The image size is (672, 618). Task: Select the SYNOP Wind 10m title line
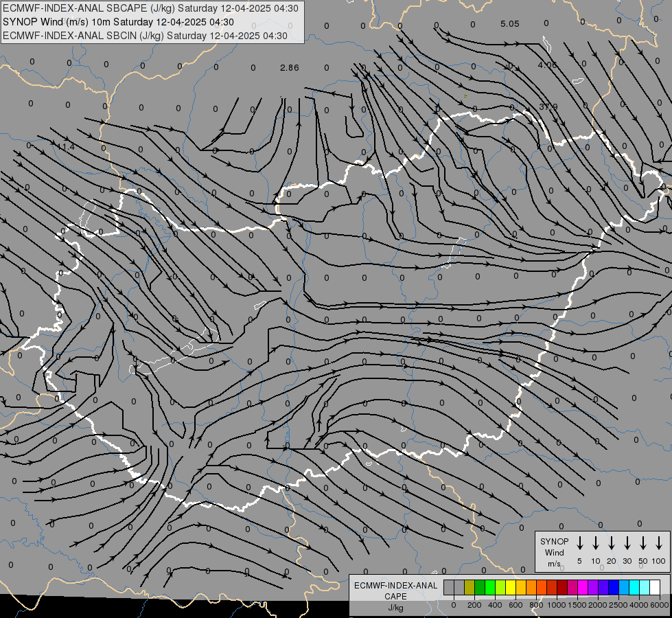[118, 22]
